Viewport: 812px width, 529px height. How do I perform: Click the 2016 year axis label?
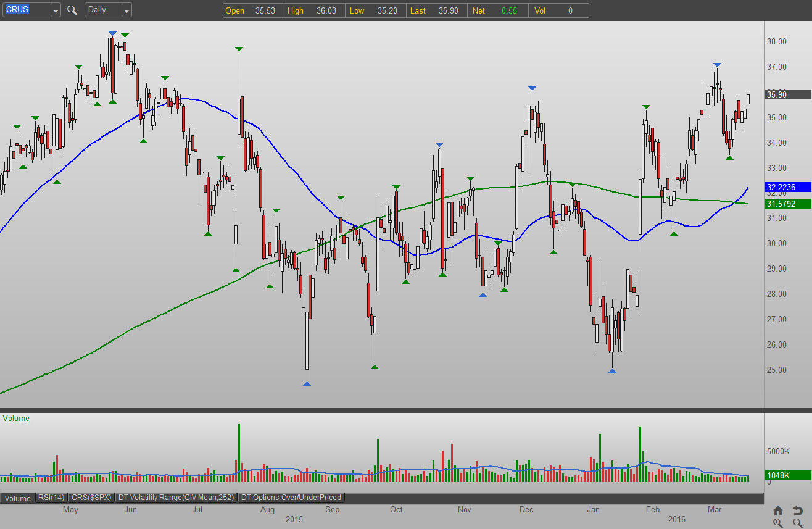click(x=676, y=519)
